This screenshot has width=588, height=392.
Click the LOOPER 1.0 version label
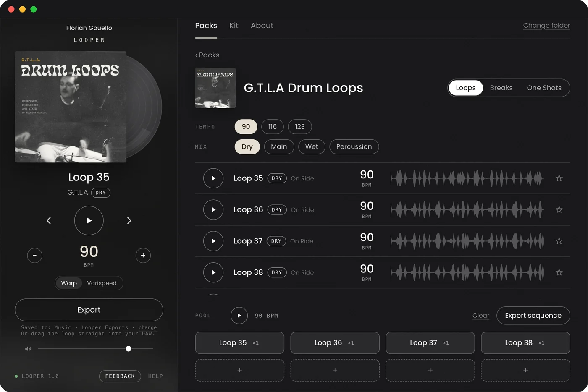40,376
